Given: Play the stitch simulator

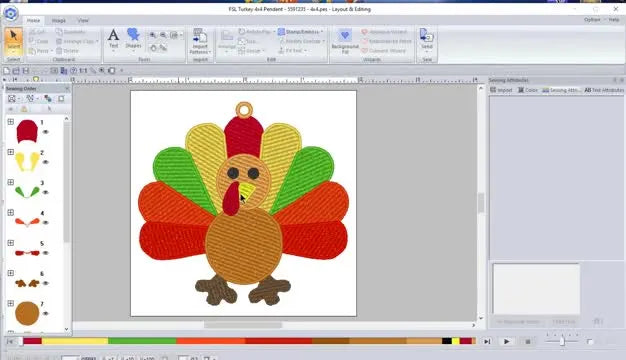Looking at the screenshot, I should click(507, 342).
